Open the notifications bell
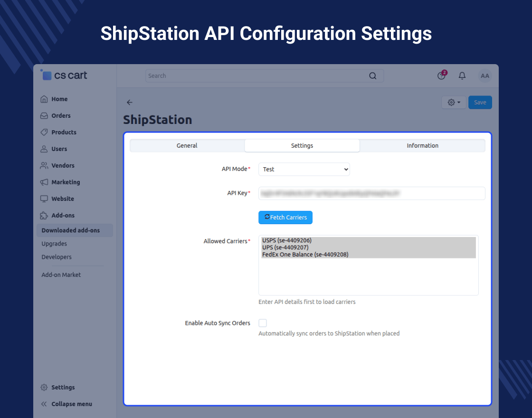 462,76
